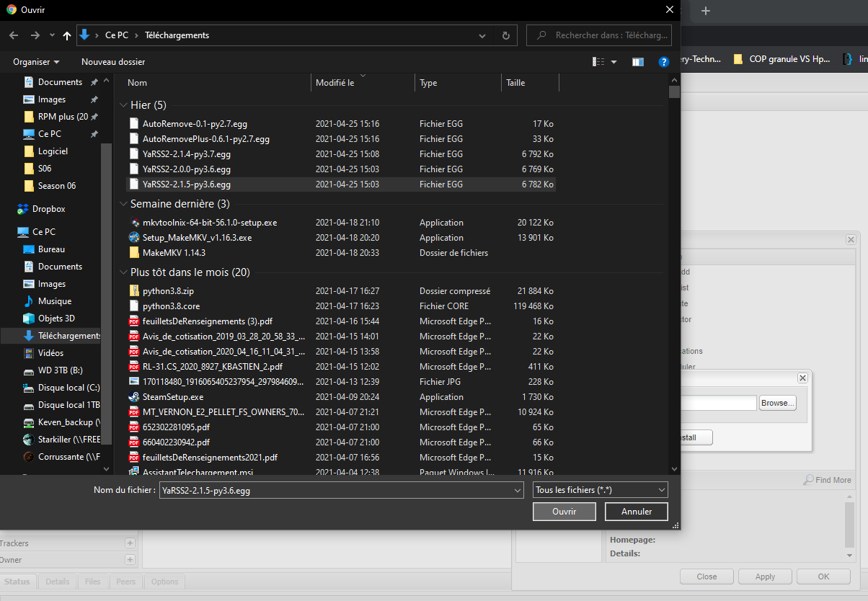Sort files by the Taille column header

pyautogui.click(x=530, y=83)
